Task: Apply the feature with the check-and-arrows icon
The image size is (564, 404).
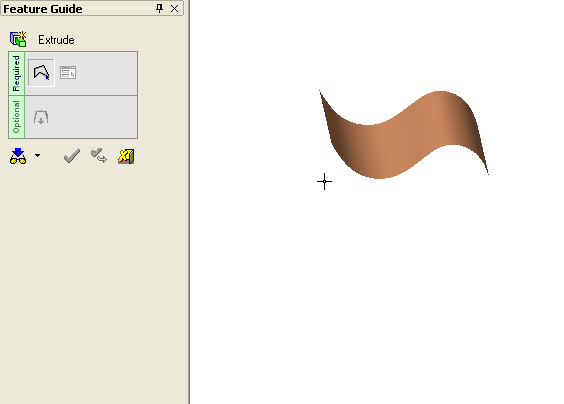Action: pos(99,156)
